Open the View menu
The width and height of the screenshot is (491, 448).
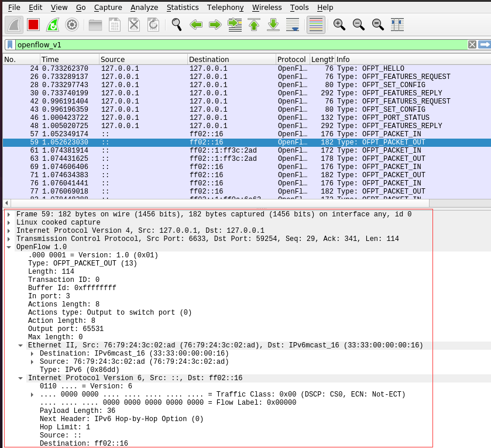59,8
